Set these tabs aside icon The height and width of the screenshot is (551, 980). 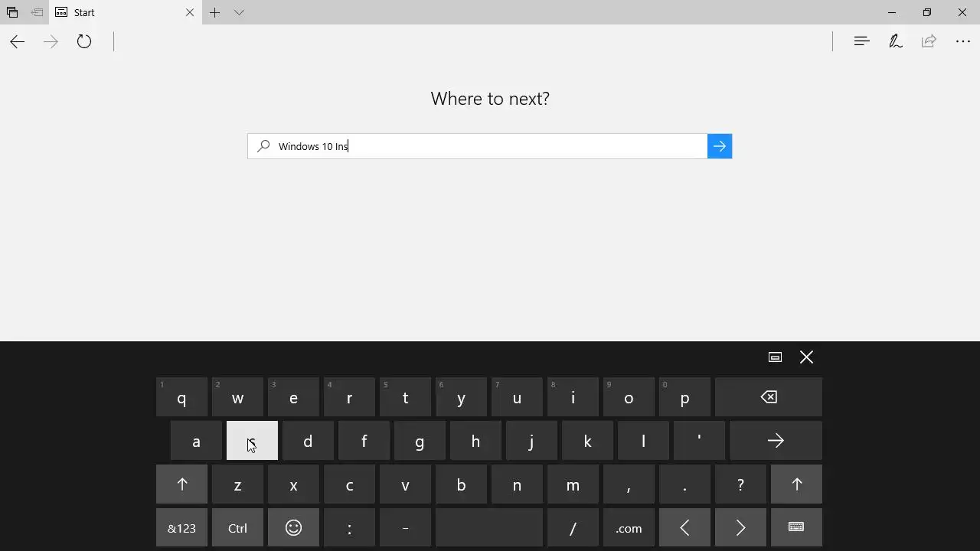pos(37,12)
